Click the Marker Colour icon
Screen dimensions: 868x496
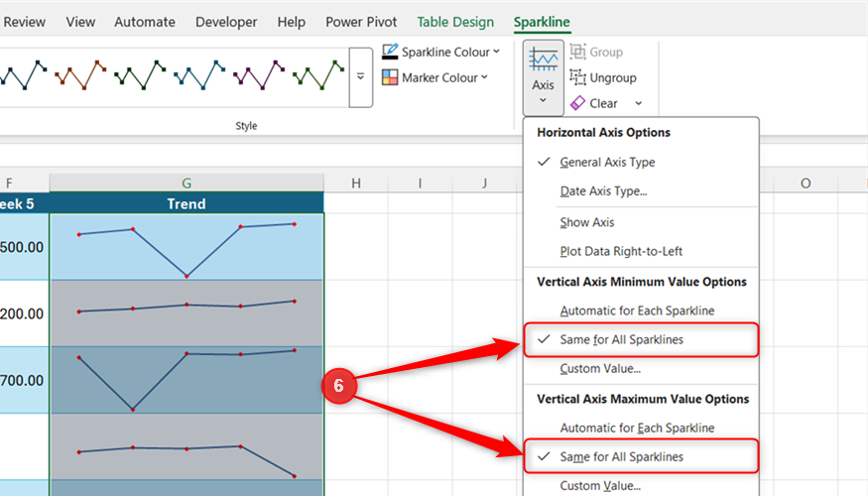coord(390,77)
